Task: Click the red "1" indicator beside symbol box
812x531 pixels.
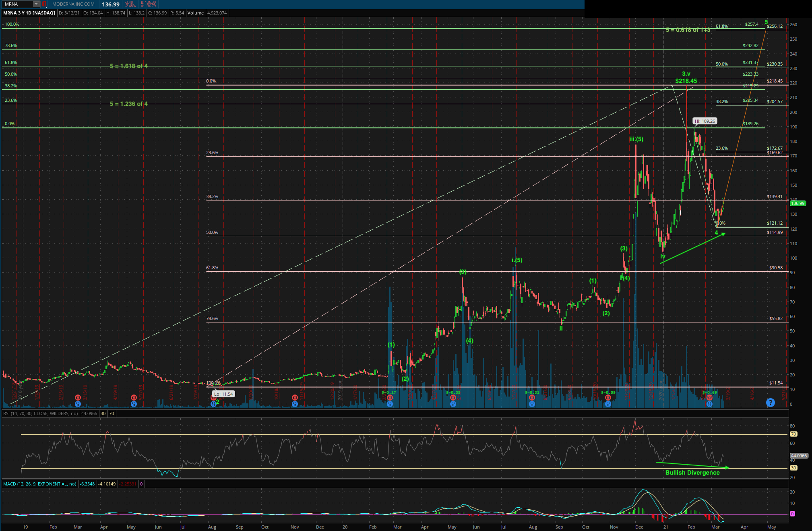Action: point(44,4)
